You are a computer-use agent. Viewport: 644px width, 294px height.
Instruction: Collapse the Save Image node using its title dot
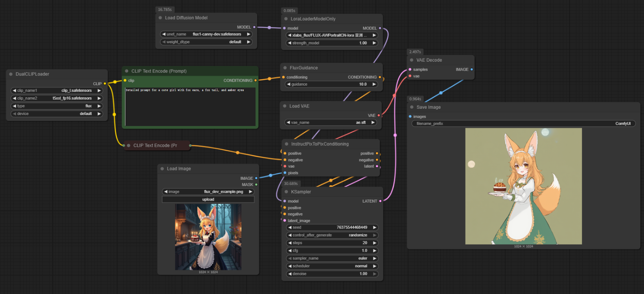(412, 107)
